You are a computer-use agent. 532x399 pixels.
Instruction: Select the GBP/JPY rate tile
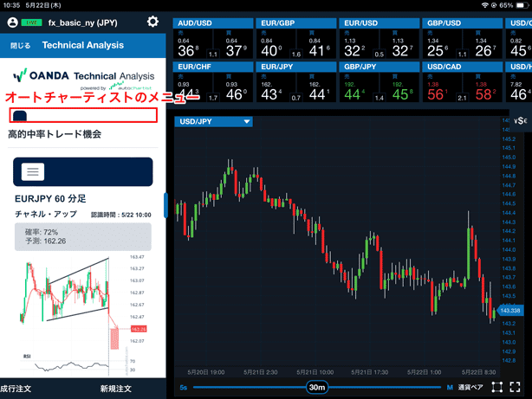380,82
